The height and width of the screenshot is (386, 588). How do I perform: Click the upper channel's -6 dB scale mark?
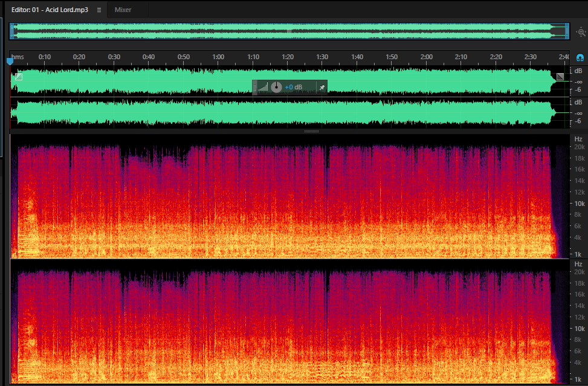(578, 89)
